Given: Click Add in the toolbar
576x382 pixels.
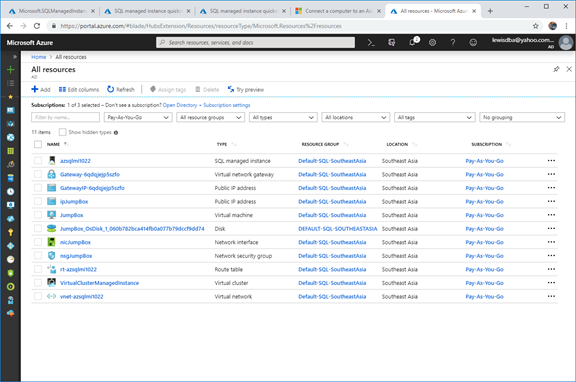Looking at the screenshot, I should pos(41,89).
